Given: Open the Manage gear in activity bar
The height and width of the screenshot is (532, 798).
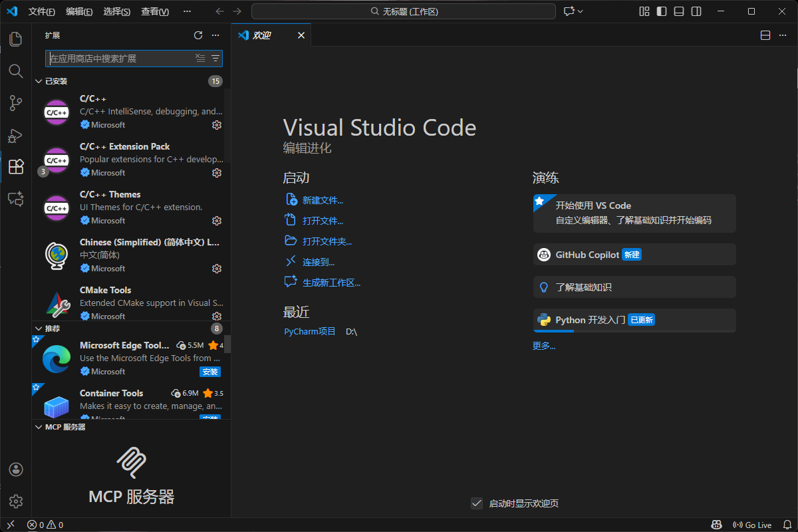Looking at the screenshot, I should [x=16, y=501].
